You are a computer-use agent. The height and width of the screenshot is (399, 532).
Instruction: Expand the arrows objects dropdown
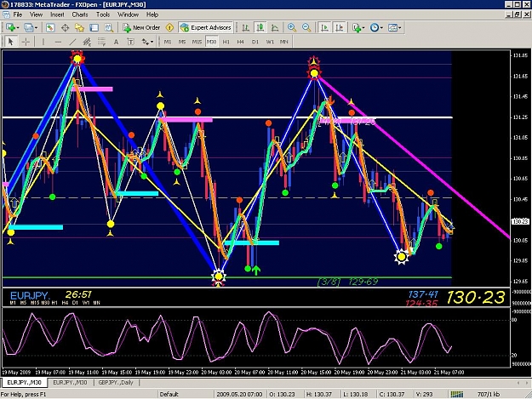152,42
